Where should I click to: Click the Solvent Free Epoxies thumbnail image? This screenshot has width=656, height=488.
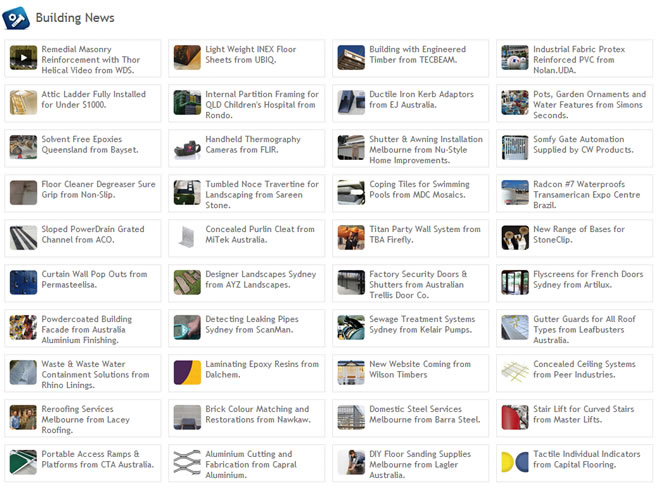pos(23,147)
